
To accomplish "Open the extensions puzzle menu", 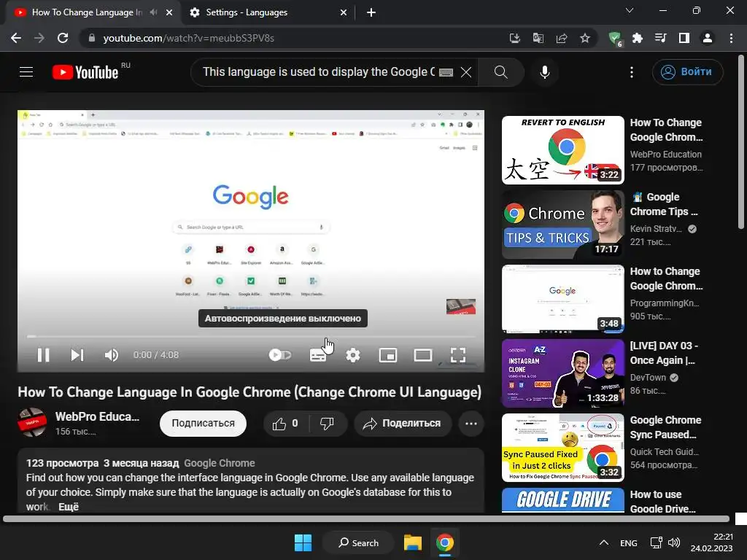I will coord(638,38).
